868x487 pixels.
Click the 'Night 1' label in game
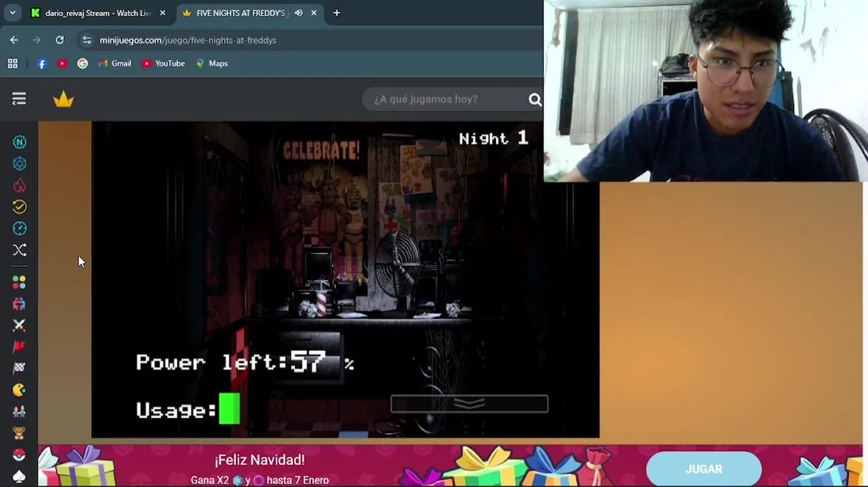click(493, 138)
